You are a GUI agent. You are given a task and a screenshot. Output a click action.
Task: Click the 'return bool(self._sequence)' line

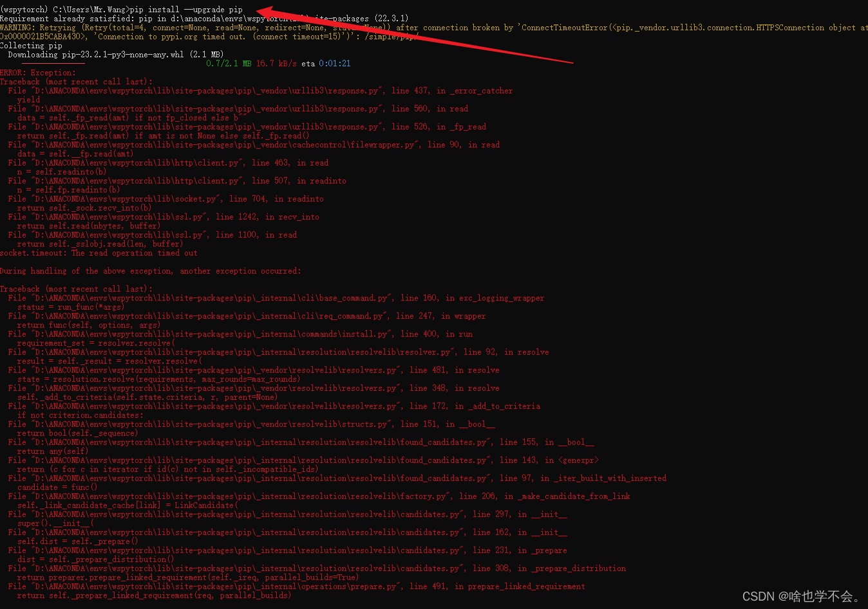pyautogui.click(x=78, y=433)
